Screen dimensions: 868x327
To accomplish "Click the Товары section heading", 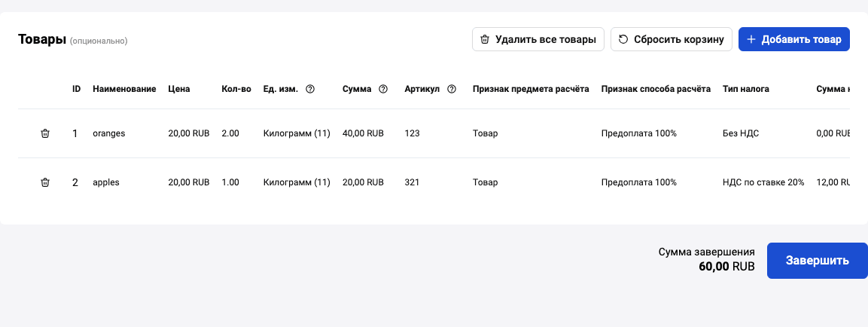I will coord(42,39).
